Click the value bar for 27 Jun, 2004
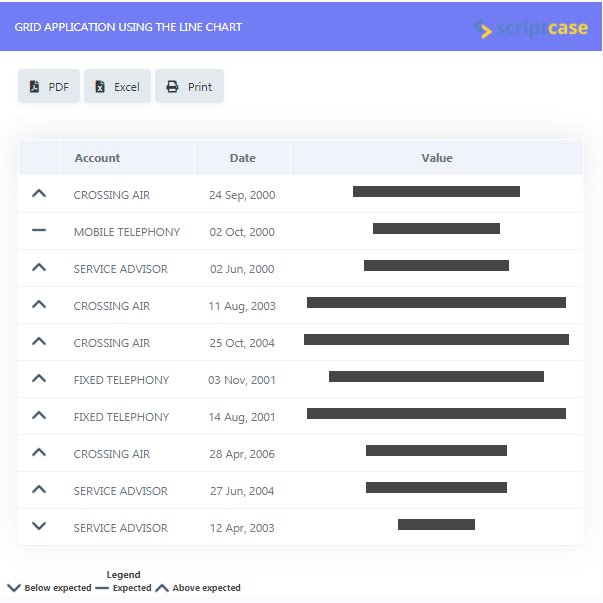The height and width of the screenshot is (603, 603). coord(436,488)
